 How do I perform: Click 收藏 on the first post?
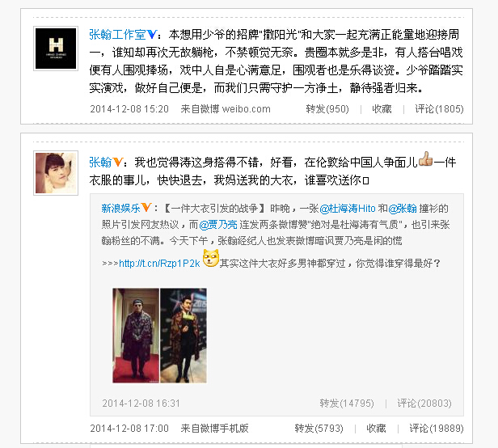coord(382,109)
